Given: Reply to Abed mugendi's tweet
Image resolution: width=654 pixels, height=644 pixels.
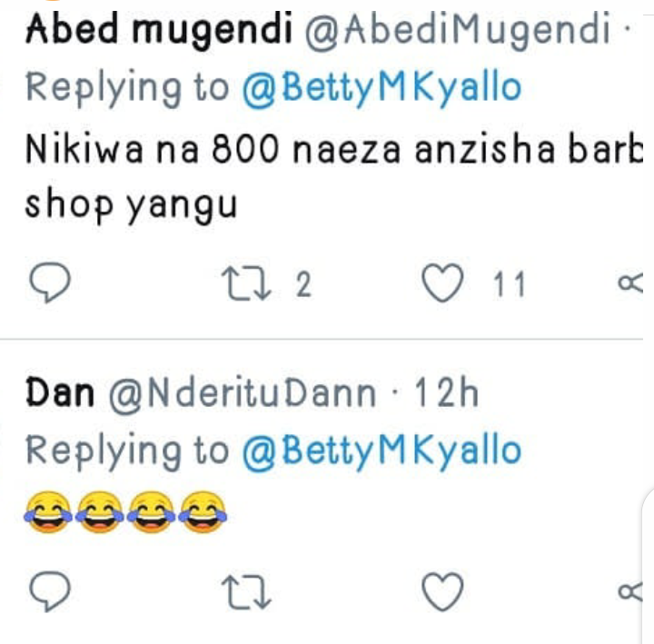Looking at the screenshot, I should (50, 282).
